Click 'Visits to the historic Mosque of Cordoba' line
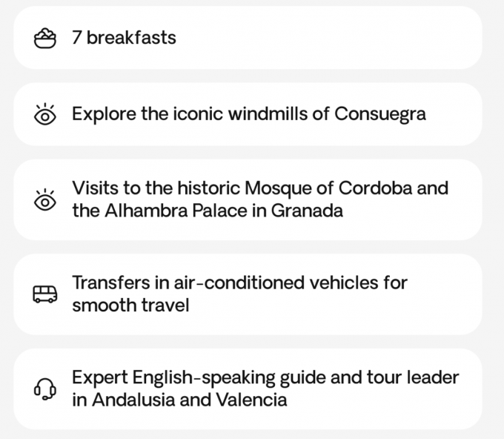 259,188
